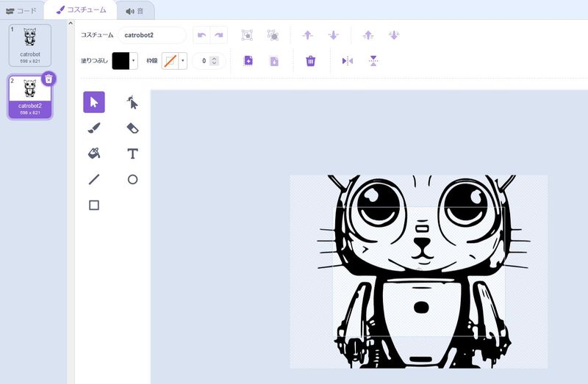Switch to the コード tab
Viewport: 588px width, 384px height.
coord(21,10)
